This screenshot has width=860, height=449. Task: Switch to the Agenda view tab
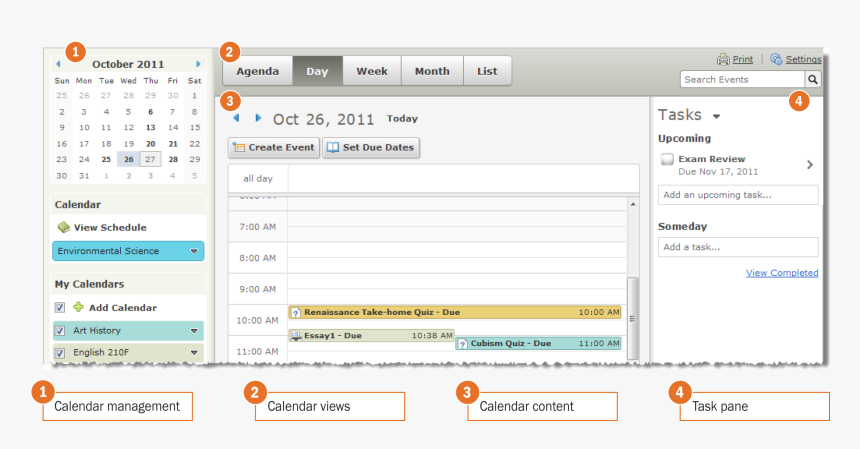pos(257,71)
